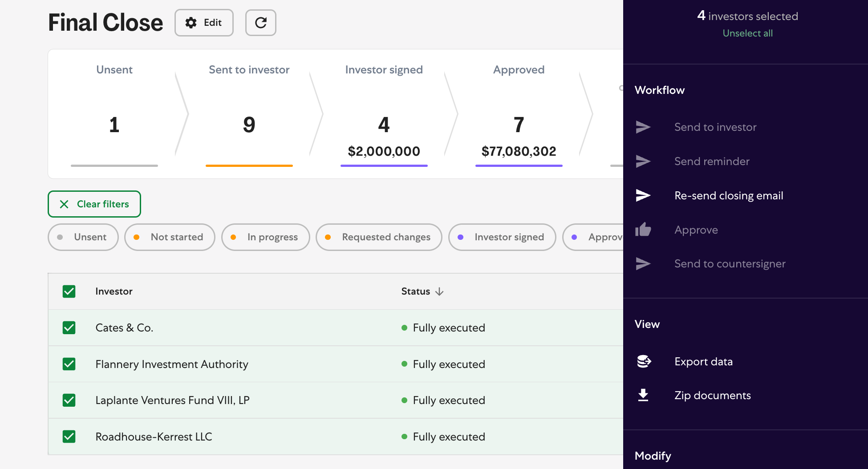Open the Roadhouse-Kerrest LLC investor row

[154, 437]
